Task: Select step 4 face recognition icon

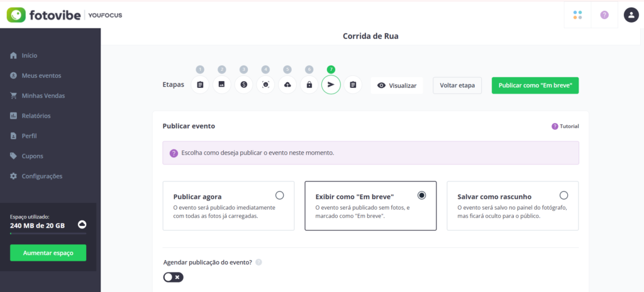Action: pos(266,85)
